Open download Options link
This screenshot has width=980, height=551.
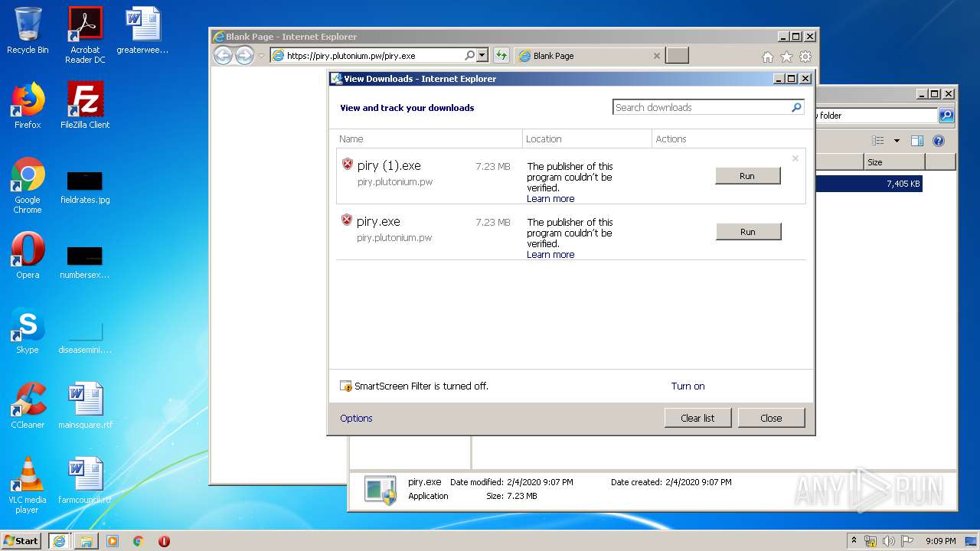[x=356, y=419]
